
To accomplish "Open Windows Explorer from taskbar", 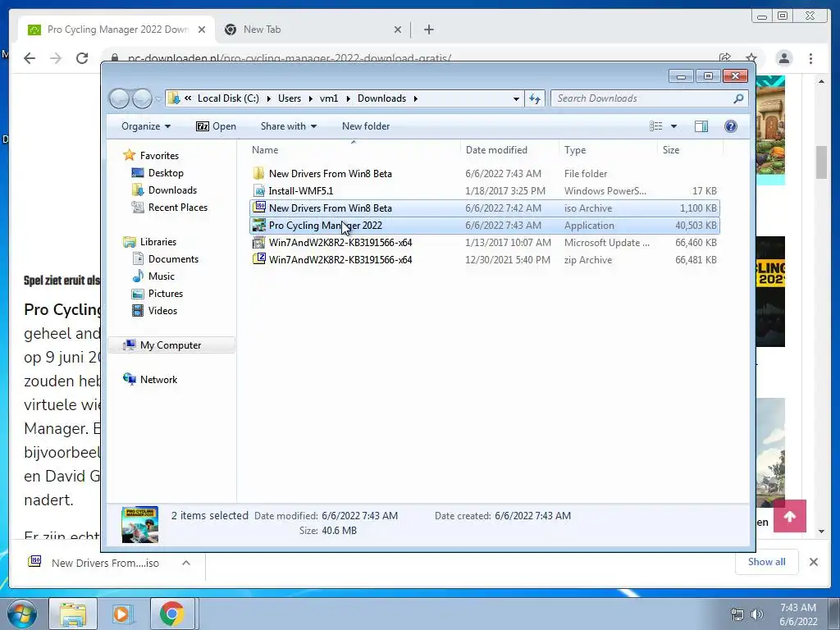I will click(x=73, y=614).
